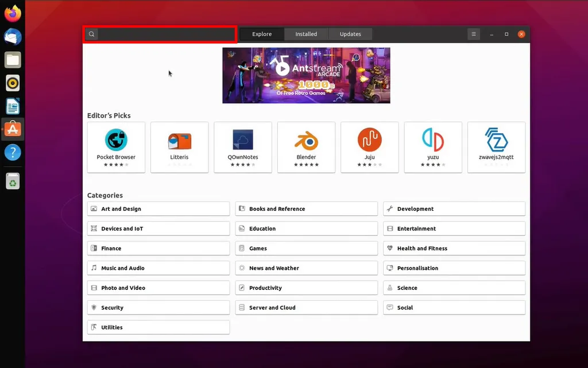Open the hamburger menu button
This screenshot has height=368, width=588.
tap(474, 34)
